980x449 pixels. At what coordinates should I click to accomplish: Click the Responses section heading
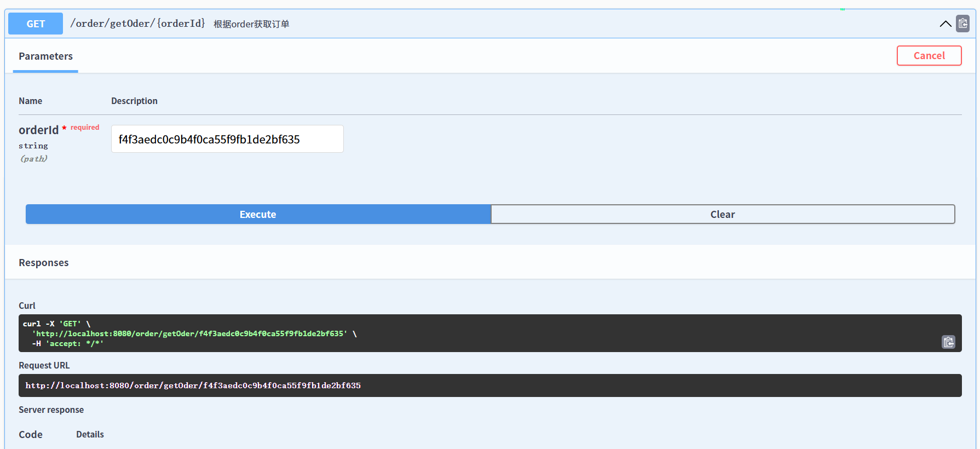[x=44, y=263]
